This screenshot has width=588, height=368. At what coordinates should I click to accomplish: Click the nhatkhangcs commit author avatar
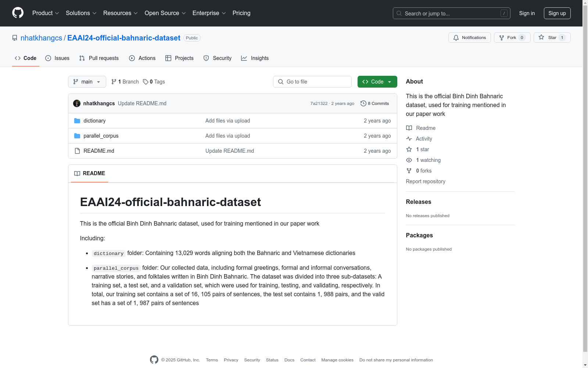77,103
